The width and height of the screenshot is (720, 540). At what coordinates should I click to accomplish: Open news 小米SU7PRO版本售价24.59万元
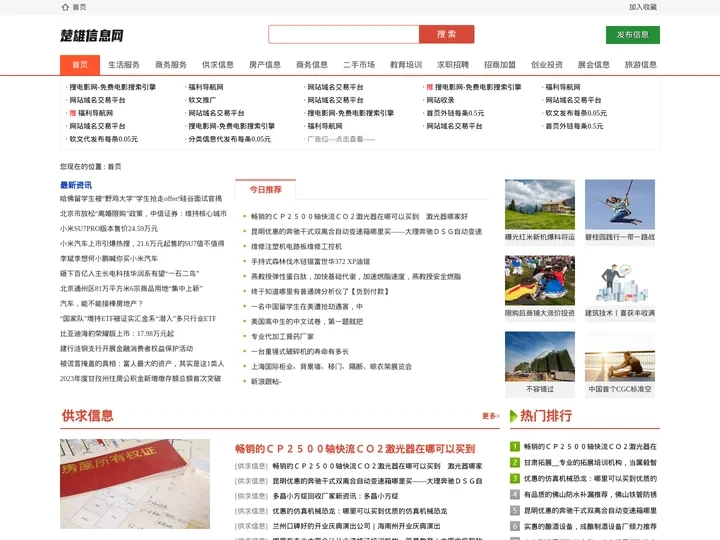(x=109, y=228)
